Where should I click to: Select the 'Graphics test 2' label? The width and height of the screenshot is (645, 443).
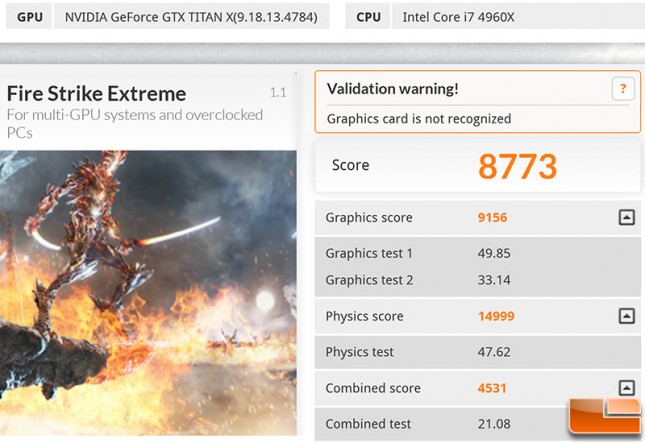(x=369, y=280)
